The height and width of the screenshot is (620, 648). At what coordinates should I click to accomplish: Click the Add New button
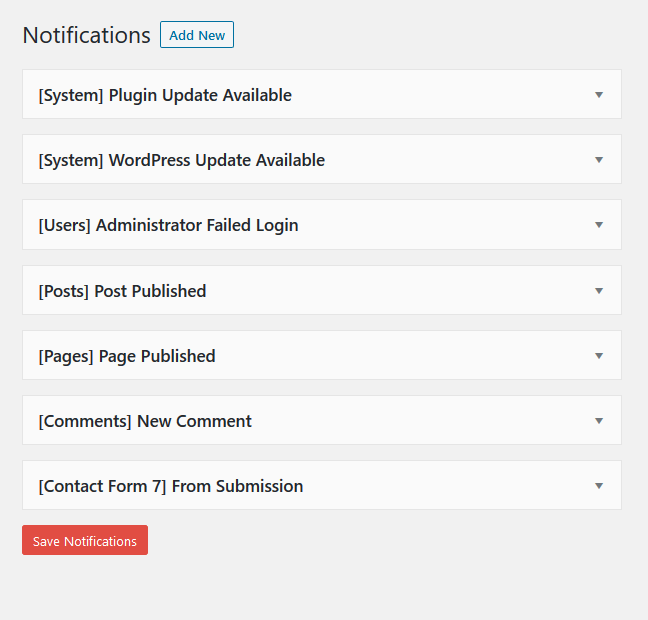pos(197,35)
